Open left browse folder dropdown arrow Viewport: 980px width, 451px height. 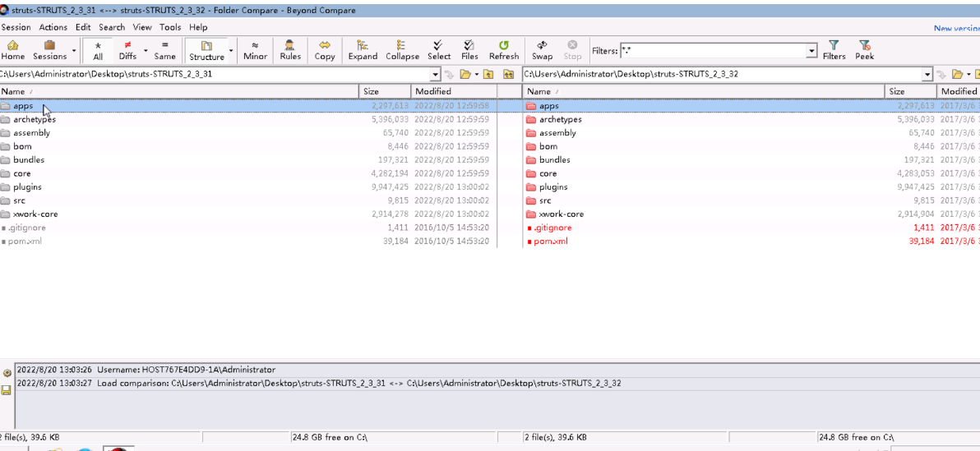[476, 74]
